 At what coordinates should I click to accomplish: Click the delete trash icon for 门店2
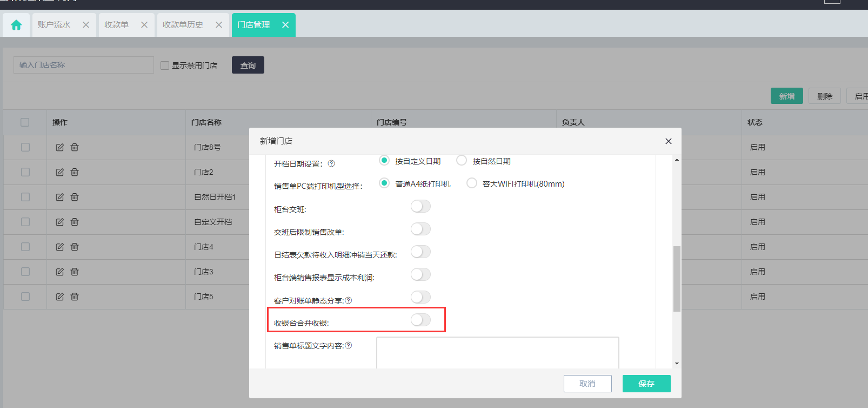[x=75, y=172]
